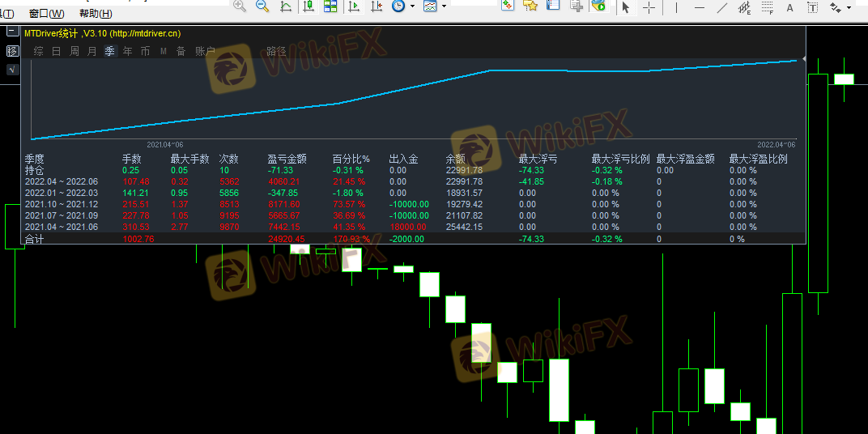Switch to the 年 statistics tab
Viewport: 868px width, 434px height.
click(127, 51)
